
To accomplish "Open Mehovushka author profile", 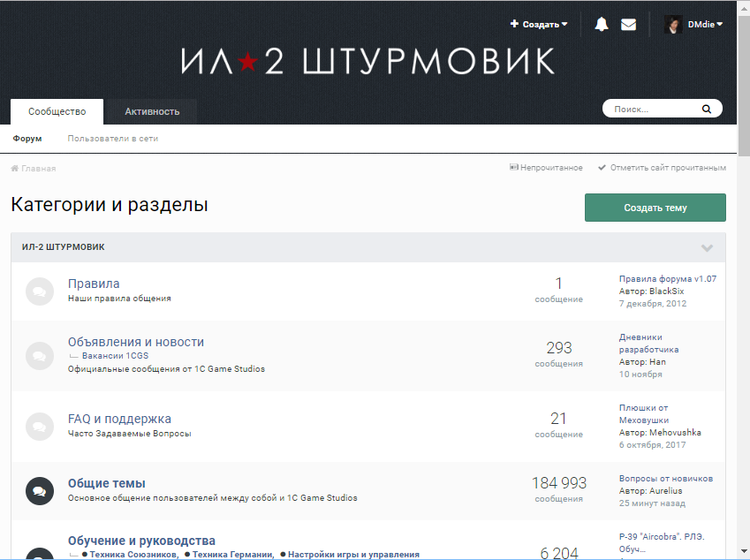I will (675, 433).
